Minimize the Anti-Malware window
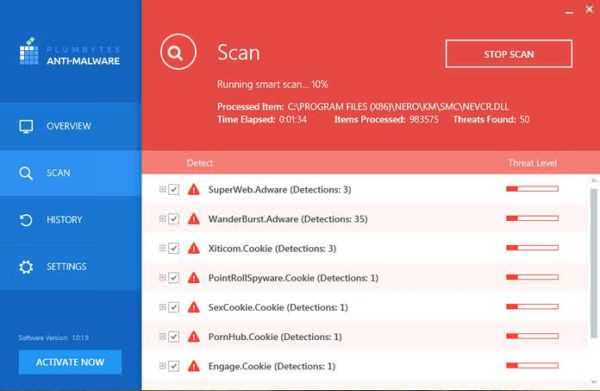This screenshot has width=600, height=391. click(569, 12)
